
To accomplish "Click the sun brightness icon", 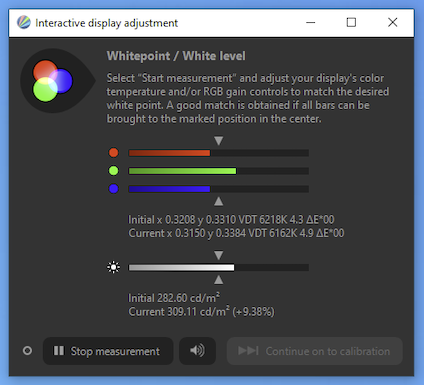I will click(x=114, y=267).
